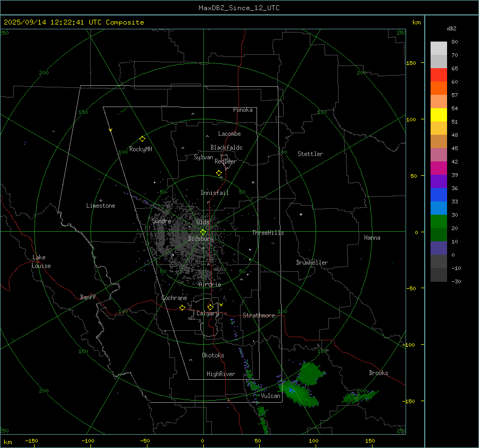The width and height of the screenshot is (479, 448).
Task: Click the yellow diamond marker above Calgary label
Action: coord(210,307)
